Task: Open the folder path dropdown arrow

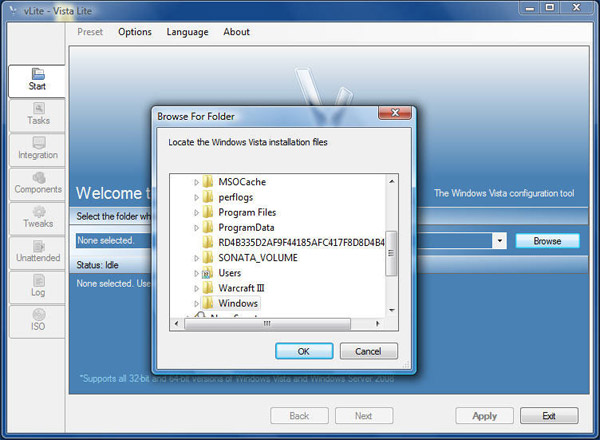Action: (x=499, y=241)
